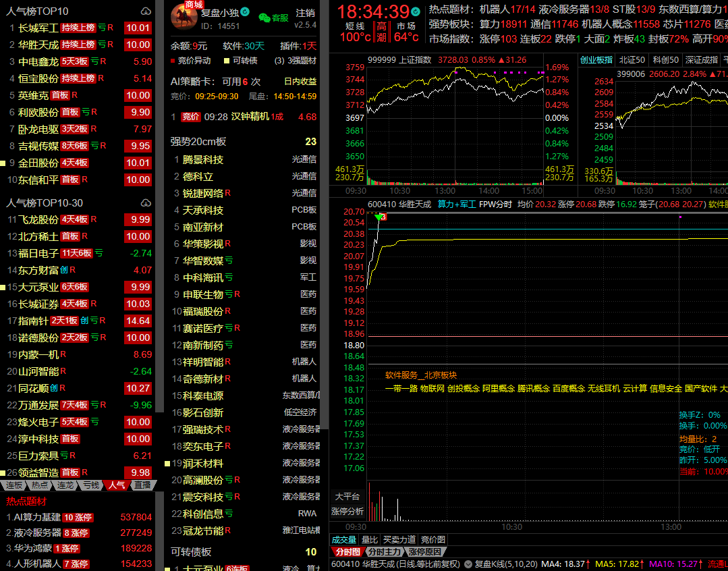Click the -9.96 value on 万通发展 row
The height and width of the screenshot is (571, 728).
(x=141, y=405)
